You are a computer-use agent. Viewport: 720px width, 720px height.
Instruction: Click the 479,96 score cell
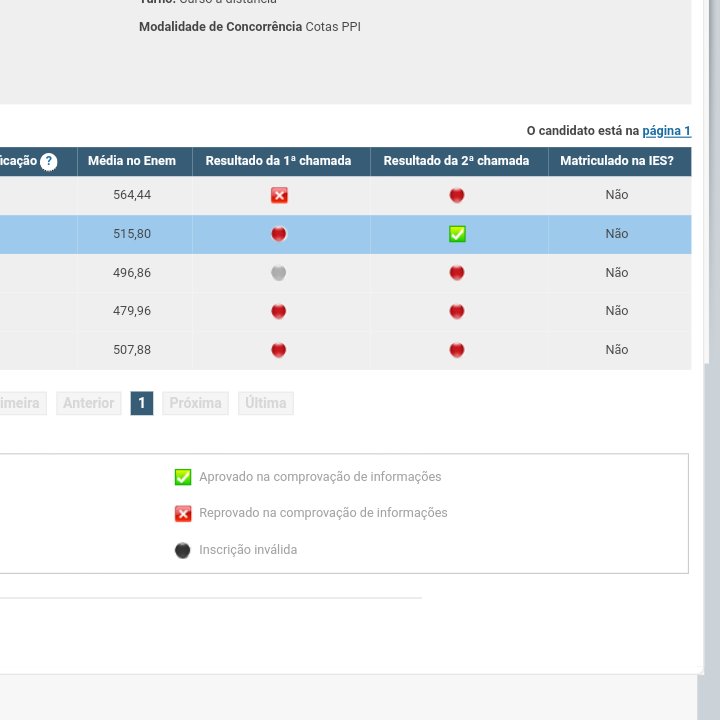(x=135, y=311)
